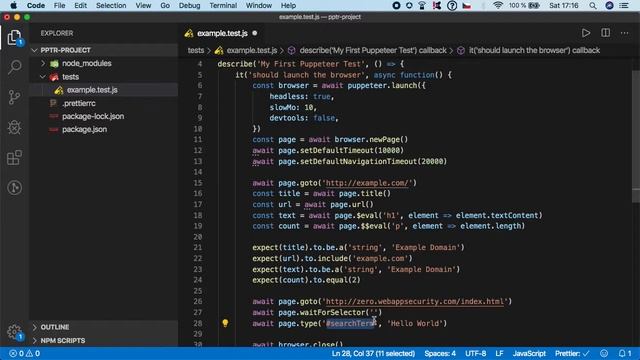This screenshot has width=640, height=360.
Task: Click the 'Hello World' string on line 28
Action: (414, 323)
